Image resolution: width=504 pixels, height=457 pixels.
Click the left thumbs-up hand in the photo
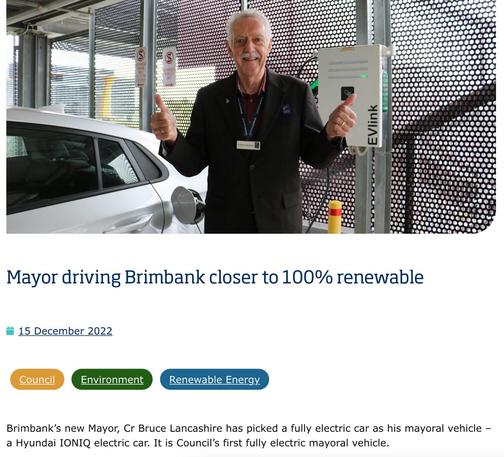click(163, 120)
